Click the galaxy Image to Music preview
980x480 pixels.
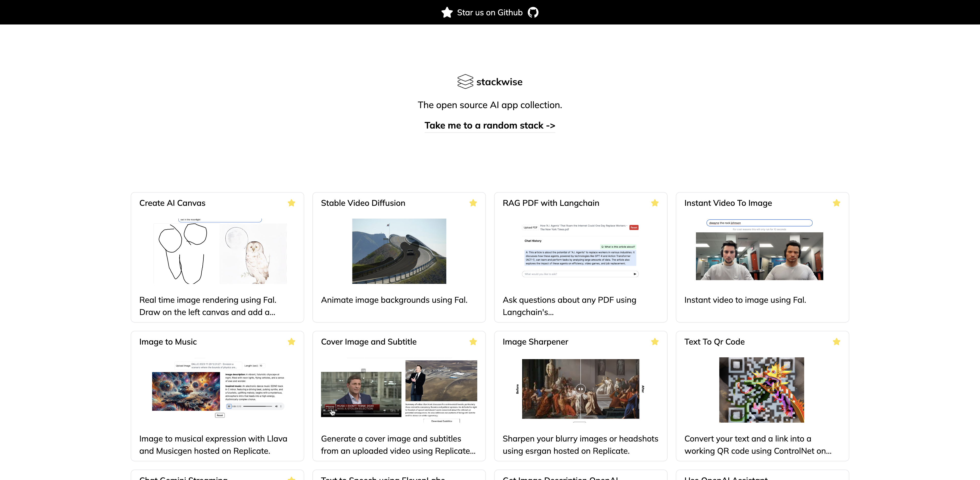186,391
